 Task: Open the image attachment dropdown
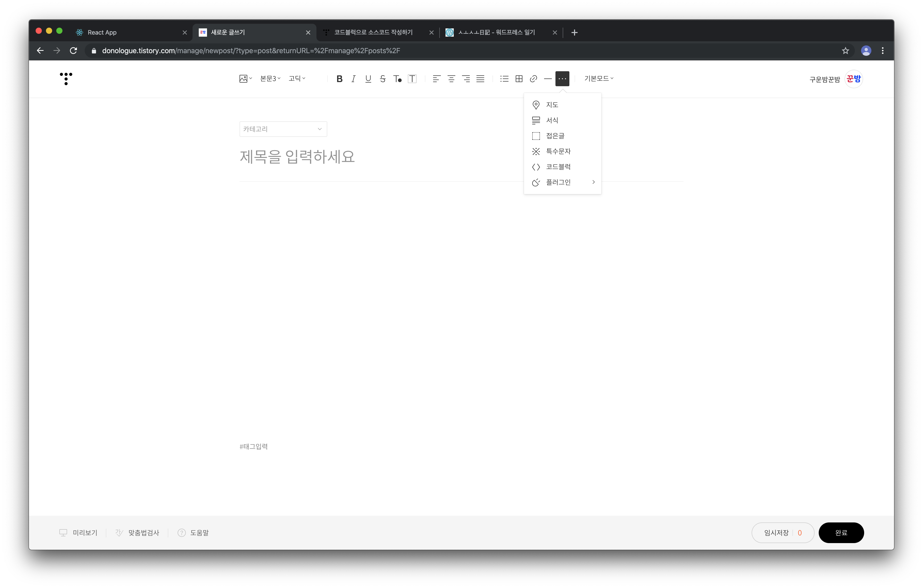[x=245, y=79]
